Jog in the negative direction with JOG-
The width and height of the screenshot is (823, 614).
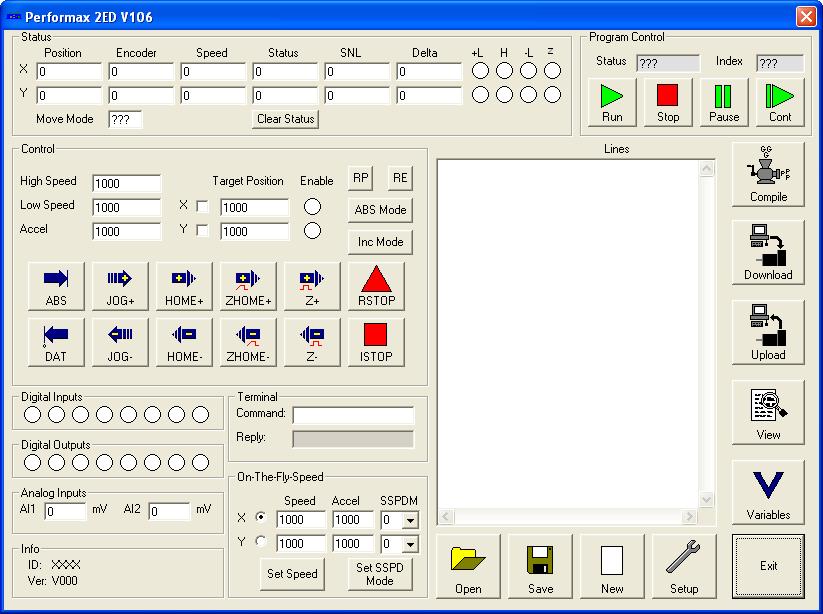click(x=120, y=342)
